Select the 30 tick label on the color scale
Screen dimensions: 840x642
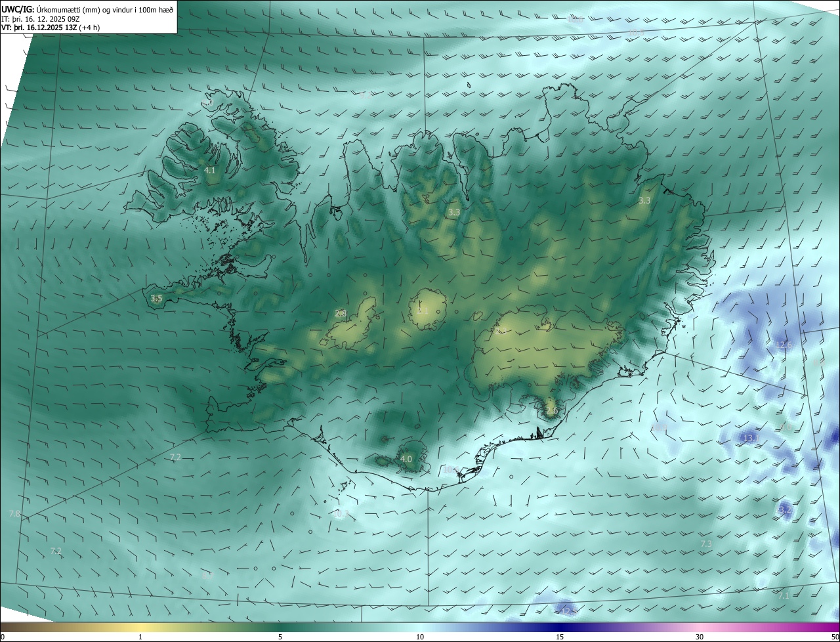(700, 637)
